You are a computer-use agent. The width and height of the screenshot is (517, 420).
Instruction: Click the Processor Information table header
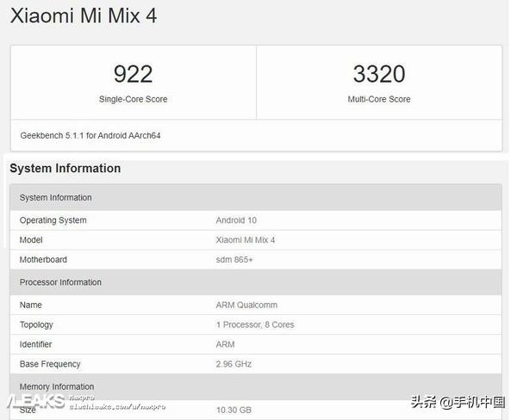click(256, 282)
